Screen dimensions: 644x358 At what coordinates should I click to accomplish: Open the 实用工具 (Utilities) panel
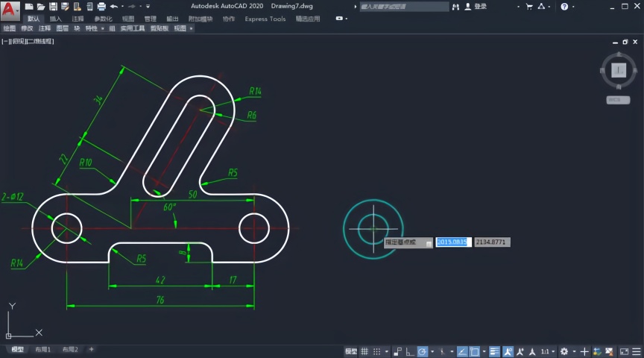[x=133, y=28]
